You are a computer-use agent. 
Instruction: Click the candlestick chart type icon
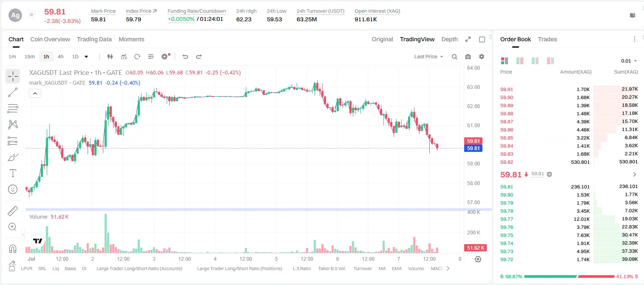point(110,57)
